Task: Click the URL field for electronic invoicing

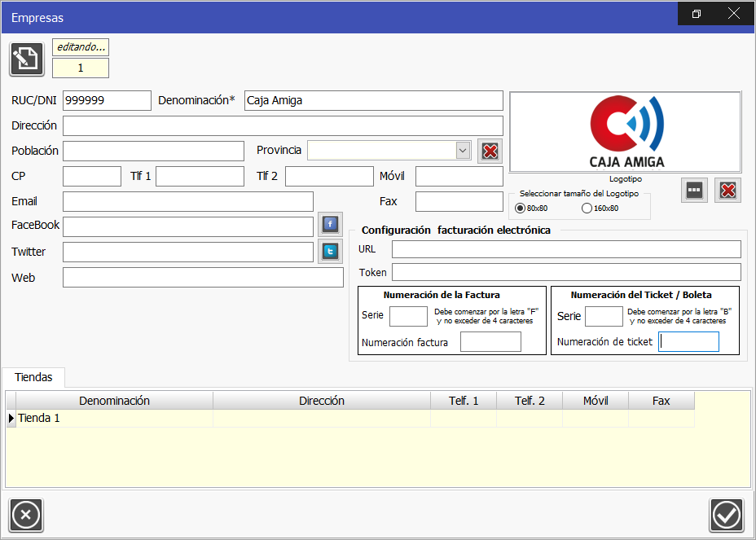Action: (565, 250)
